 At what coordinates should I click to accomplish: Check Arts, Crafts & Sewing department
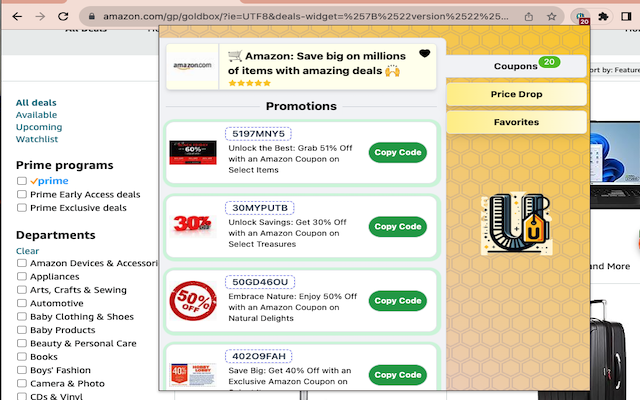22,290
